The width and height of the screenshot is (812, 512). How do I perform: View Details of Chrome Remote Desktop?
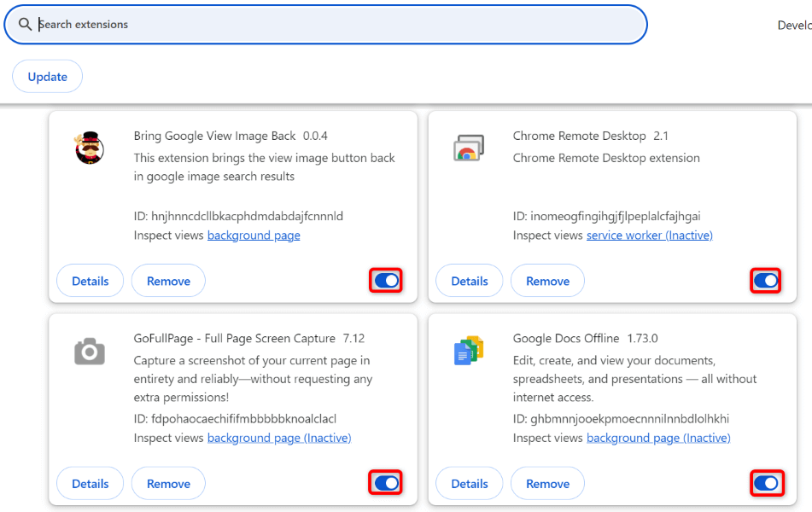click(x=469, y=280)
